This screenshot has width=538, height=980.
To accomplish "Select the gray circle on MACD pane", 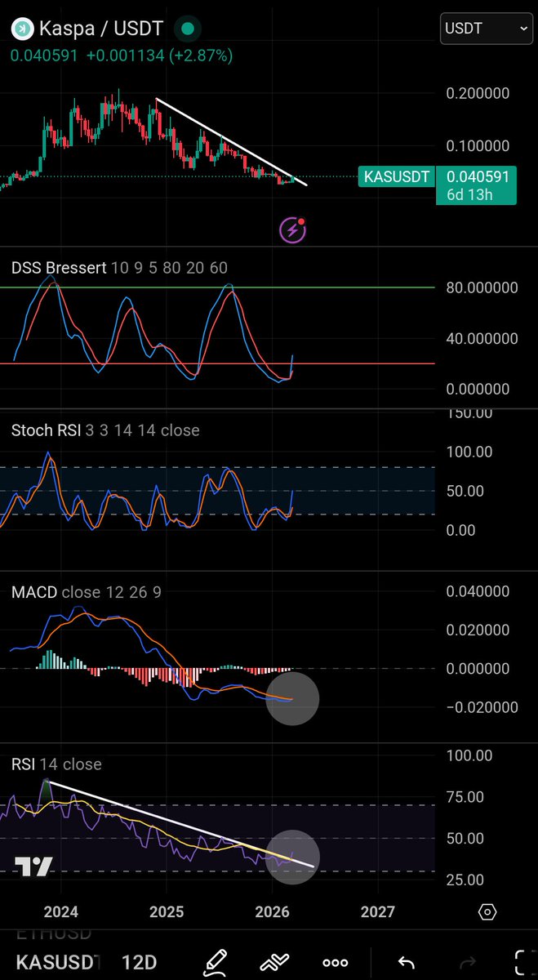I will (x=292, y=699).
